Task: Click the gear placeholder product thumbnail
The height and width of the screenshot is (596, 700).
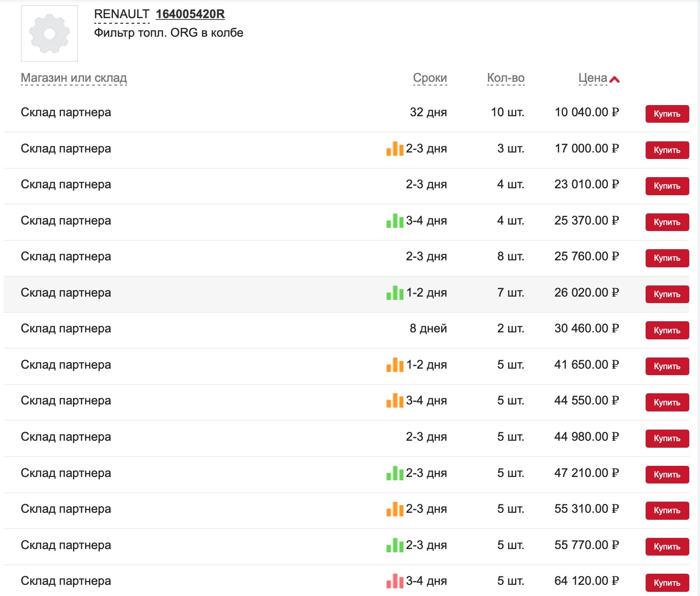Action: (x=49, y=33)
